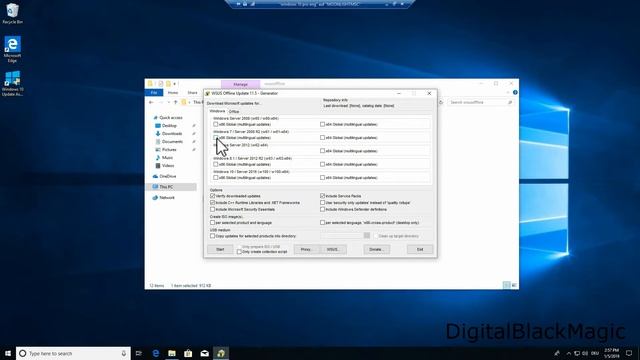Select the WSUS Offline Update taskbar icon
Viewport: 640px width, 360px height.
[221, 353]
